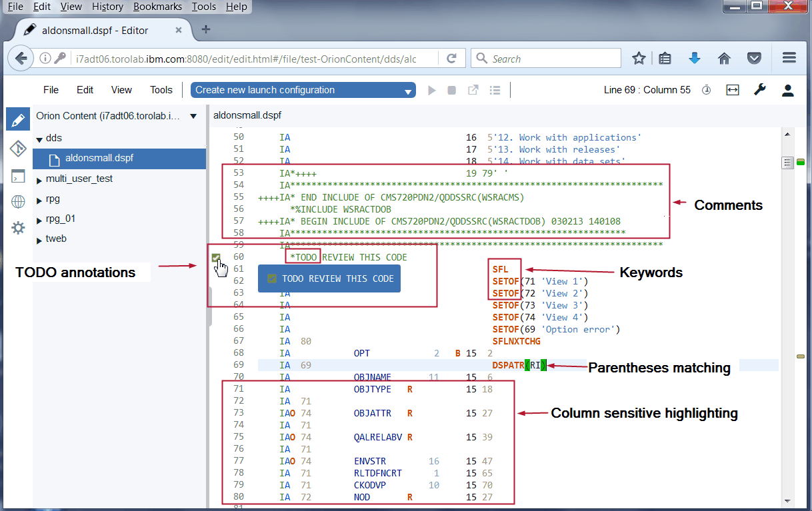Open the Tools menu in Orion toolbar
This screenshot has height=511, width=812.
pyautogui.click(x=161, y=90)
